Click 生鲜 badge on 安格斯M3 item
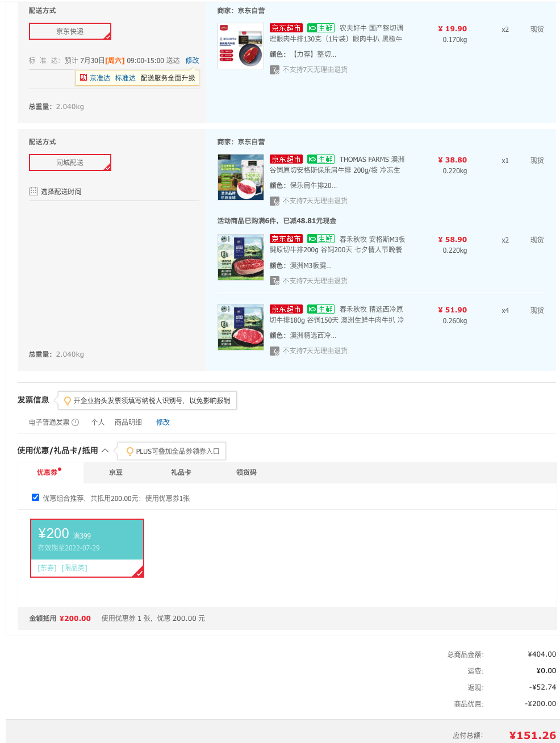 click(x=321, y=239)
